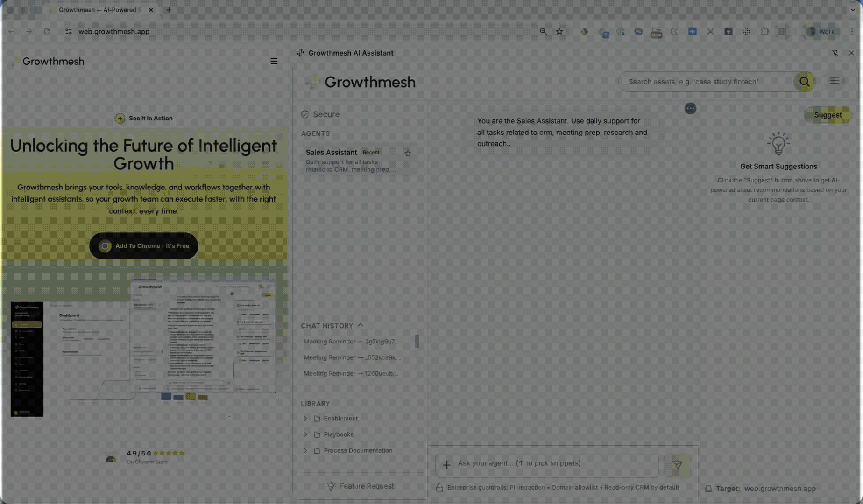Viewport: 863px width, 504px height.
Task: Click Add To Chrome - It's Free
Action: click(143, 246)
